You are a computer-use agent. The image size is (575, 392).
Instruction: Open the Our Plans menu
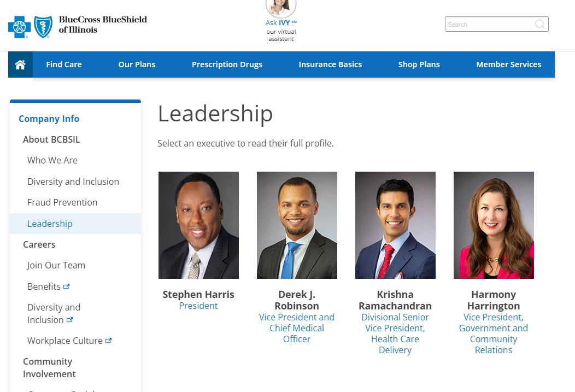click(x=137, y=65)
